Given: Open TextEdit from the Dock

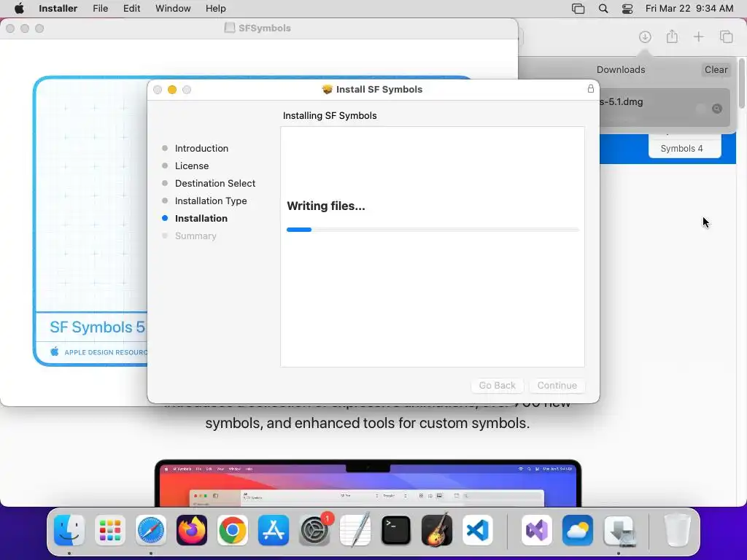Looking at the screenshot, I should (355, 530).
